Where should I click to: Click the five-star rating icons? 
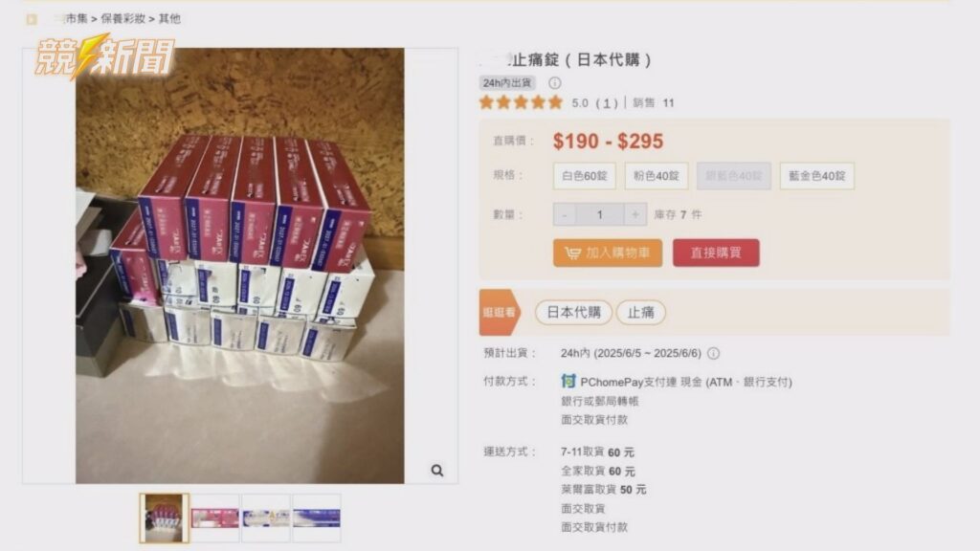coord(521,102)
